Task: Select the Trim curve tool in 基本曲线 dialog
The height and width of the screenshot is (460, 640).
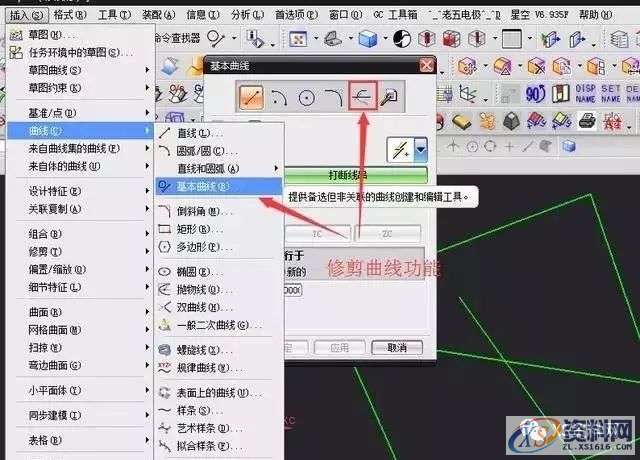Action: [362, 96]
